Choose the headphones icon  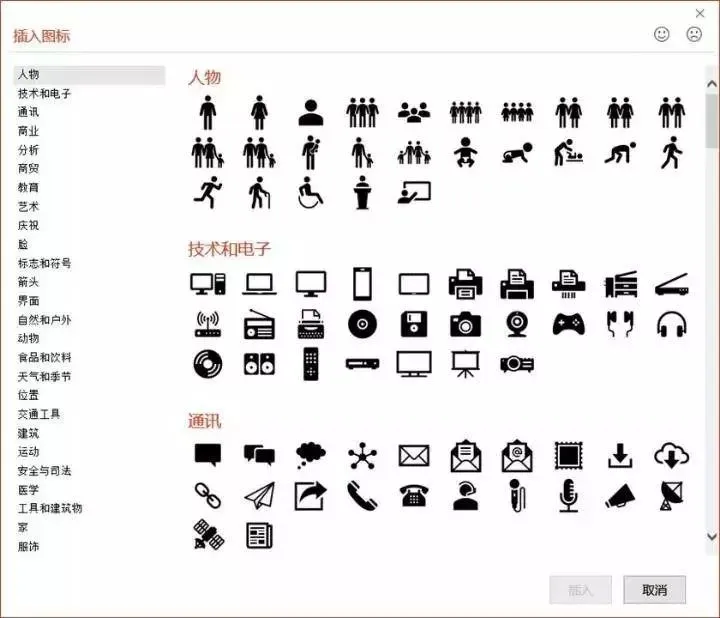(672, 324)
